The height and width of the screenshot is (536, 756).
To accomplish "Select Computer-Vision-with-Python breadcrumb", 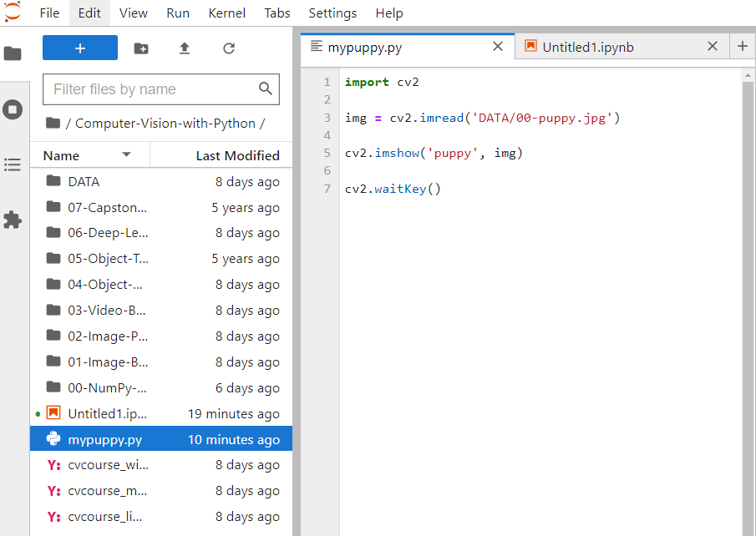I will 165,124.
